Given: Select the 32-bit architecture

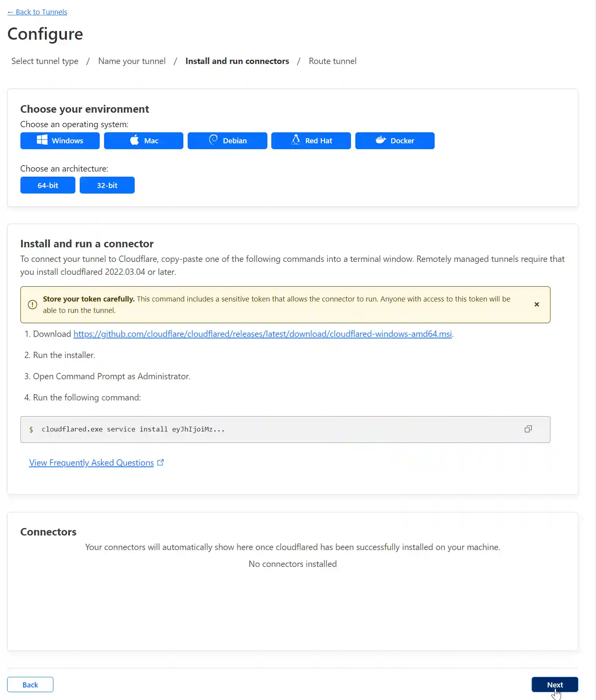Looking at the screenshot, I should pyautogui.click(x=107, y=185).
